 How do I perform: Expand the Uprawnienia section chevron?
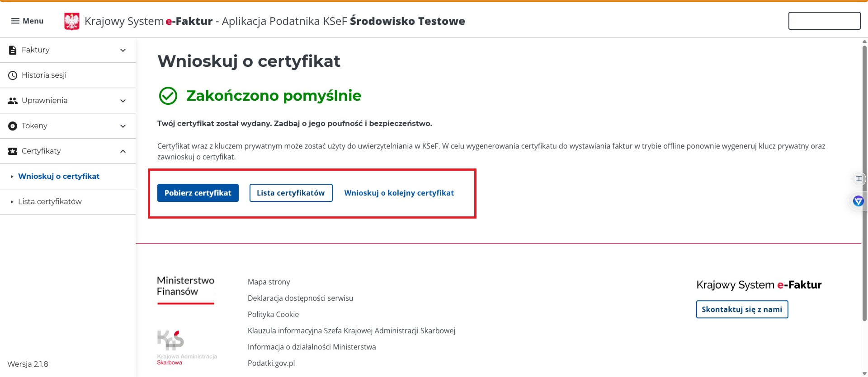[123, 101]
